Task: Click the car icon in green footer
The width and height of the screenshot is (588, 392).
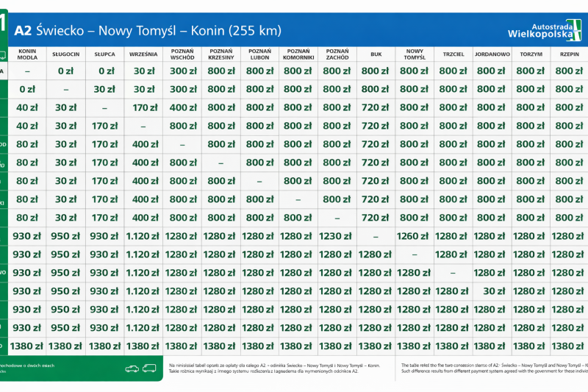Action: (x=132, y=368)
